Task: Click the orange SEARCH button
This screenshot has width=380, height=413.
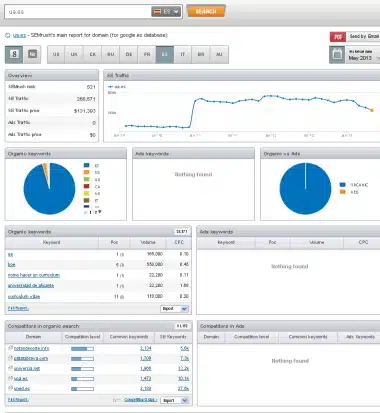Action: click(x=206, y=11)
